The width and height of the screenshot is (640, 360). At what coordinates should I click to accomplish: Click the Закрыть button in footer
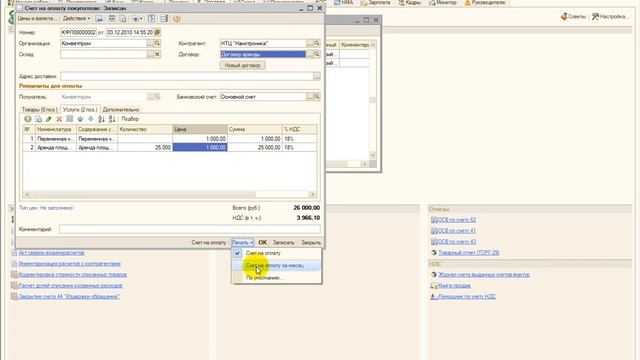point(311,242)
